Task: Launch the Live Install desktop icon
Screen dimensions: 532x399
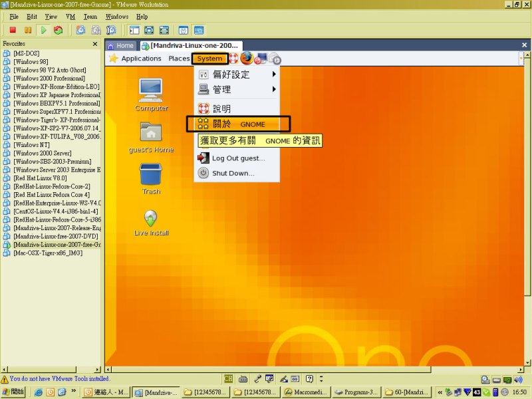Action: click(151, 223)
